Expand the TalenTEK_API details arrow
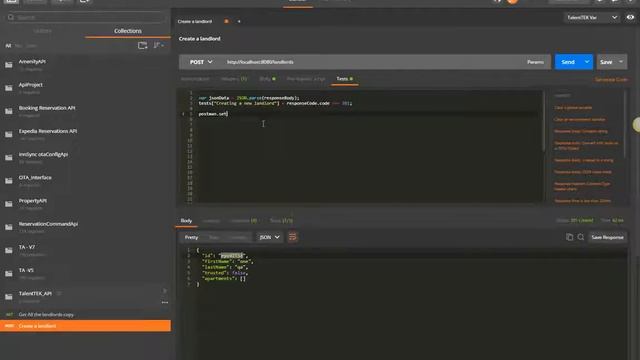Viewport: 640px width, 360px height. coord(165,291)
